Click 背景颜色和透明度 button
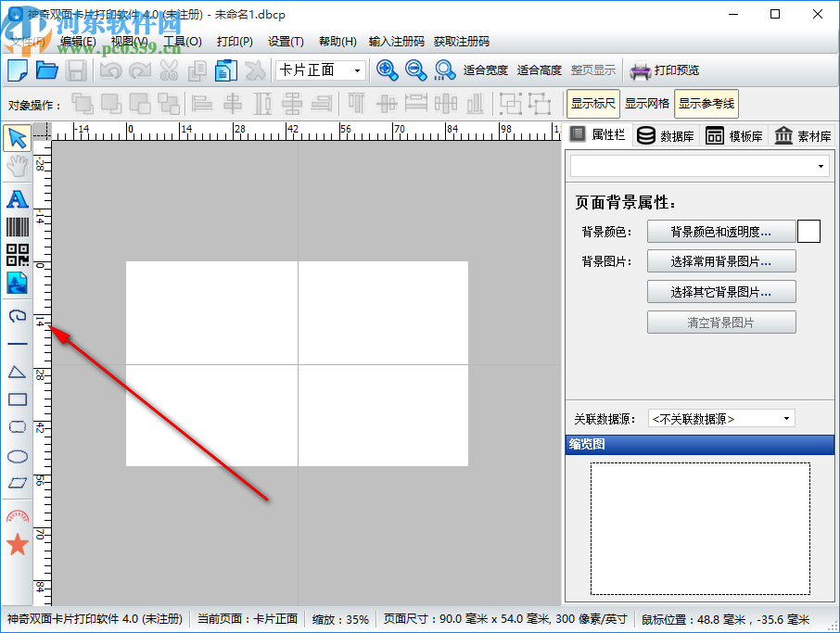The height and width of the screenshot is (633, 840). [x=720, y=232]
